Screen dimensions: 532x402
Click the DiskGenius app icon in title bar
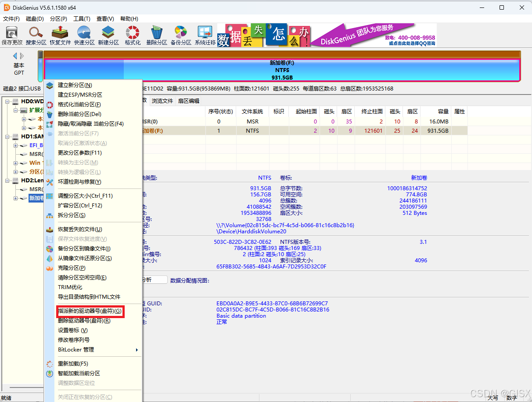(7, 7)
